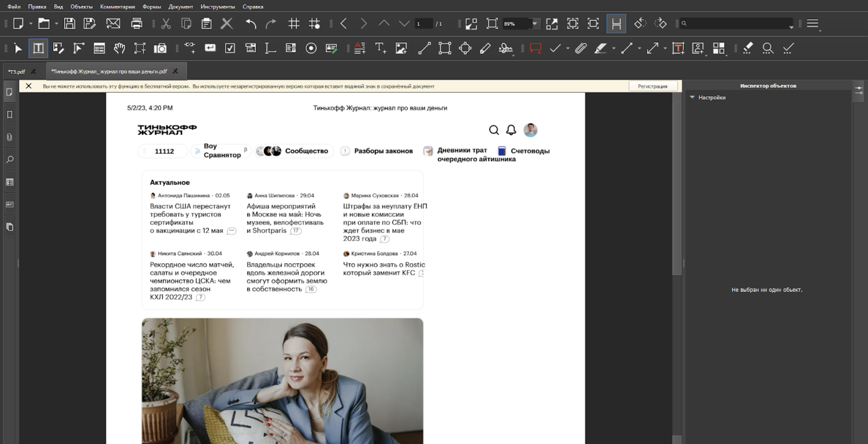Select the Edit Images tool
Viewport: 868px width, 444px height.
58,48
